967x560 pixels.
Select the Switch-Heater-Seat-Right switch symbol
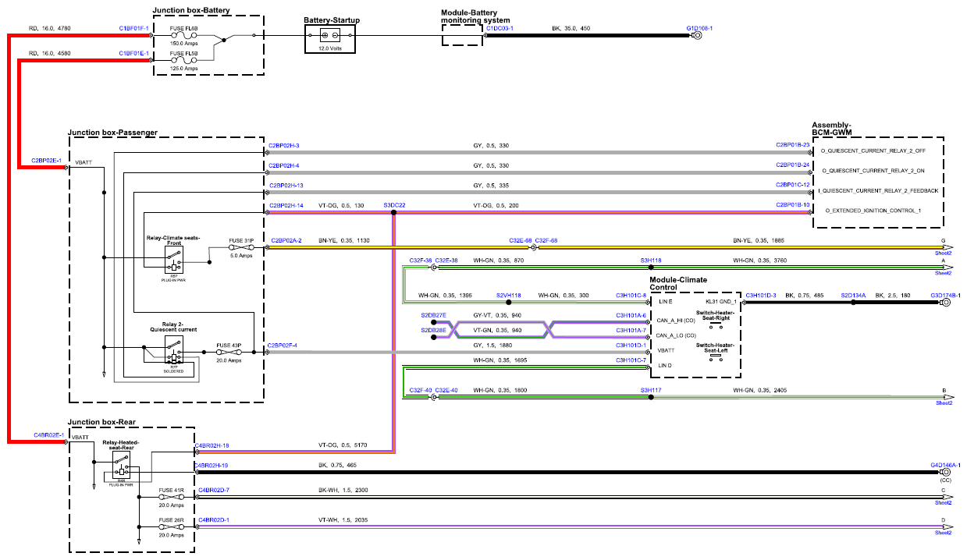tap(715, 324)
